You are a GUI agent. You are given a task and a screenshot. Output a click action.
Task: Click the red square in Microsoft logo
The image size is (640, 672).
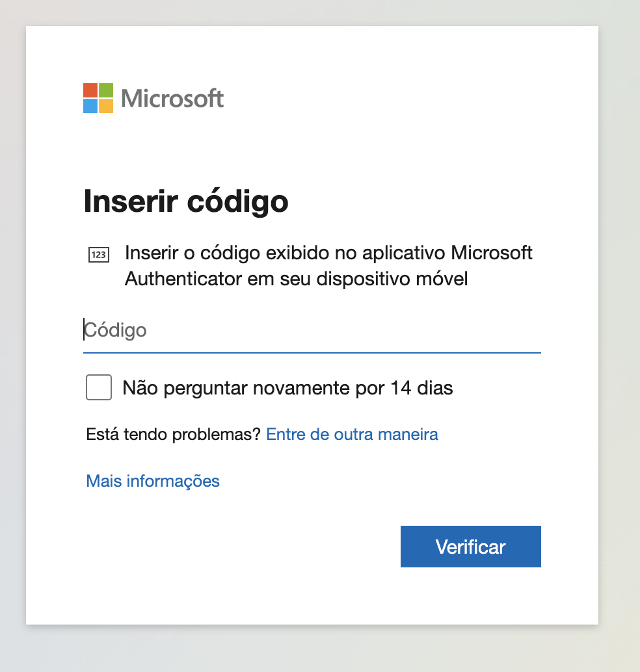tap(90, 90)
